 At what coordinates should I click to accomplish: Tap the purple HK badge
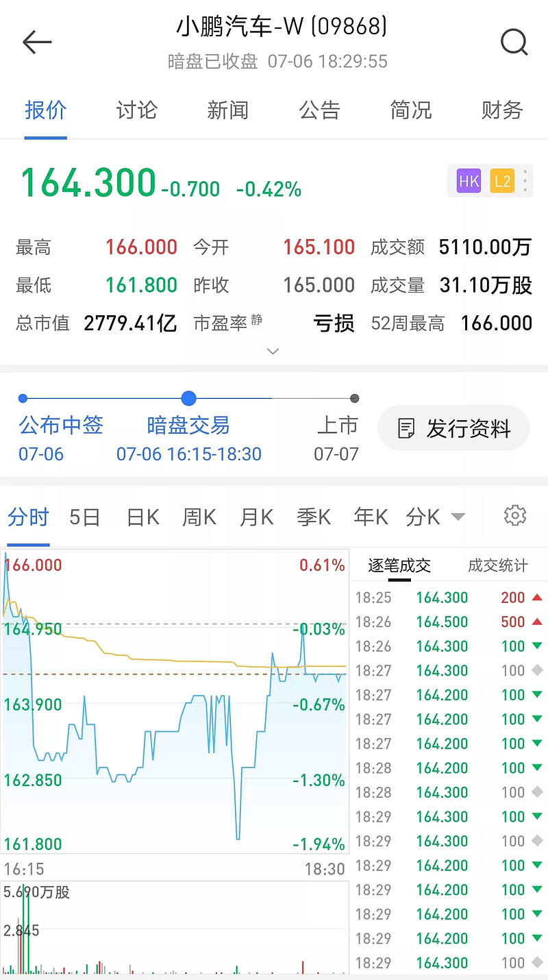(469, 181)
